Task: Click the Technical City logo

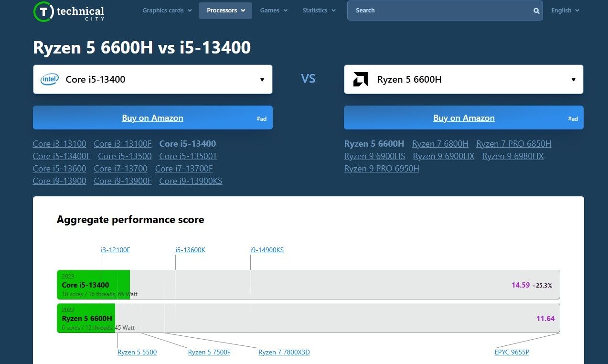Action: click(69, 11)
